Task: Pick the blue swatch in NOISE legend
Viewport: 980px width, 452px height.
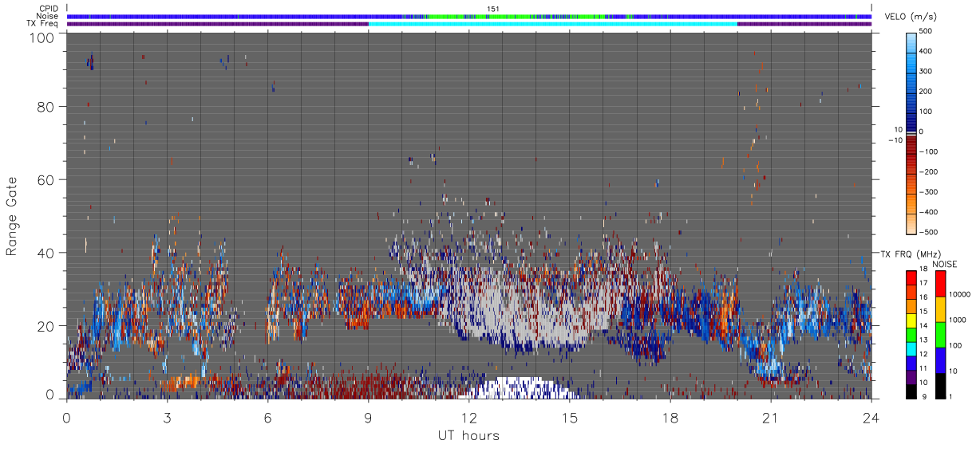Action: pyautogui.click(x=939, y=359)
